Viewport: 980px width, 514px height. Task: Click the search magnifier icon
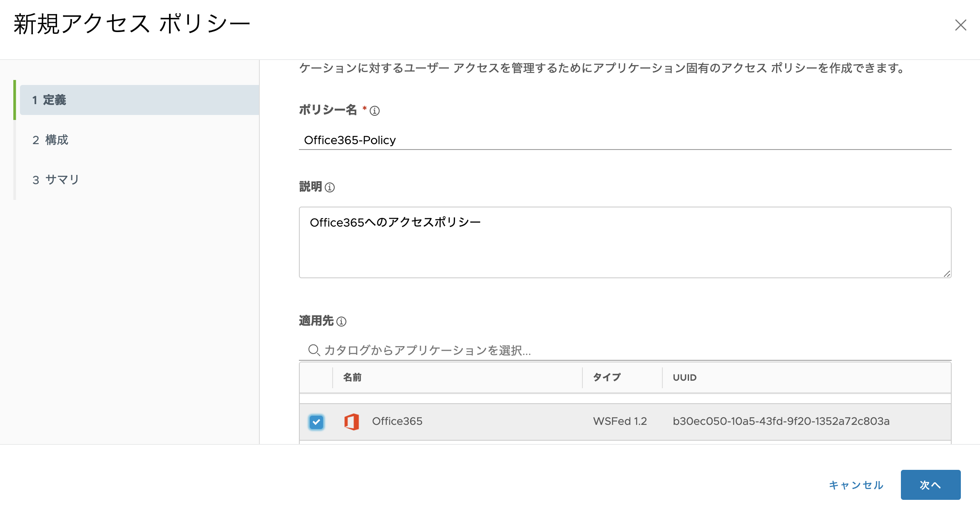[x=314, y=350]
